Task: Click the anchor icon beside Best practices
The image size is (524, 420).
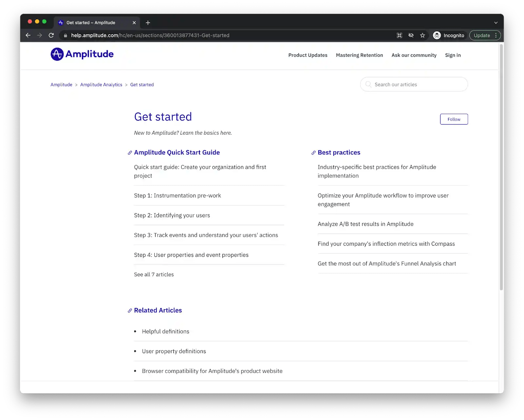Action: pos(313,152)
